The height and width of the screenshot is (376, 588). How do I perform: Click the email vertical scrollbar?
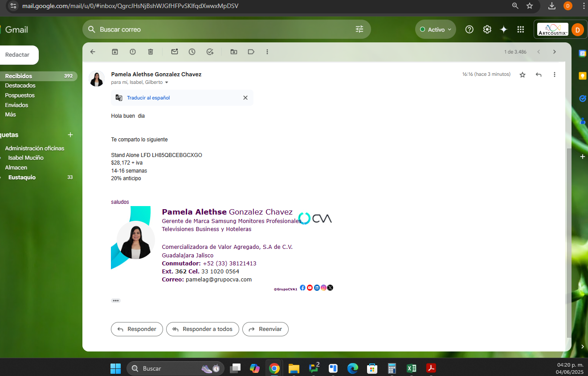568,243
